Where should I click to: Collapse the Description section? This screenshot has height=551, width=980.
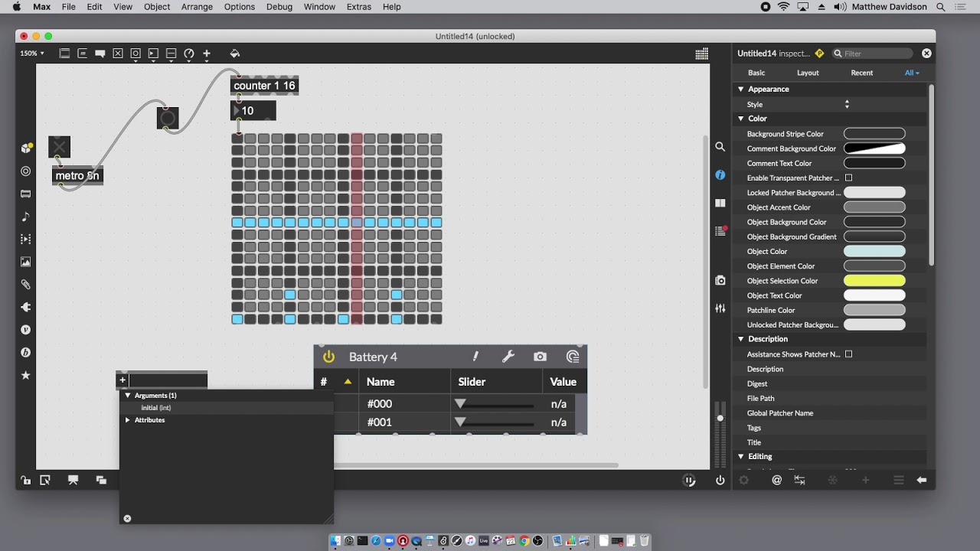tap(741, 339)
